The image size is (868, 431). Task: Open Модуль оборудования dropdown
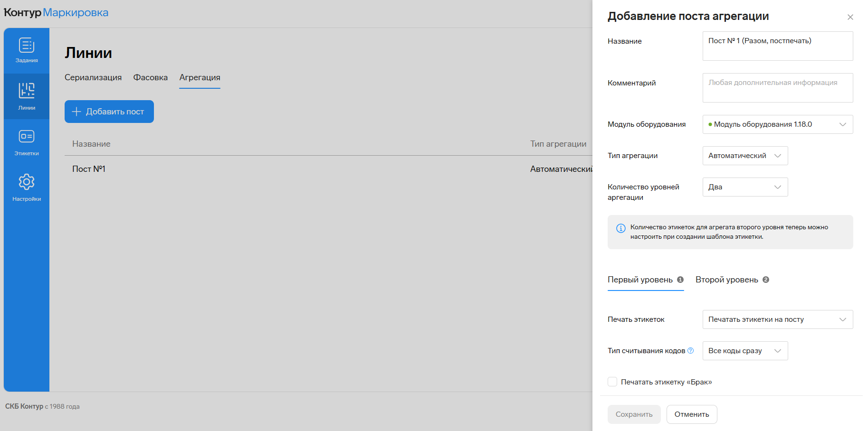[x=778, y=124]
